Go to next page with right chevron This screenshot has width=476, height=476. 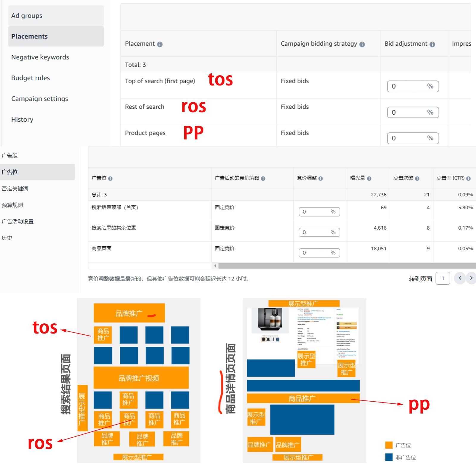coord(471,278)
